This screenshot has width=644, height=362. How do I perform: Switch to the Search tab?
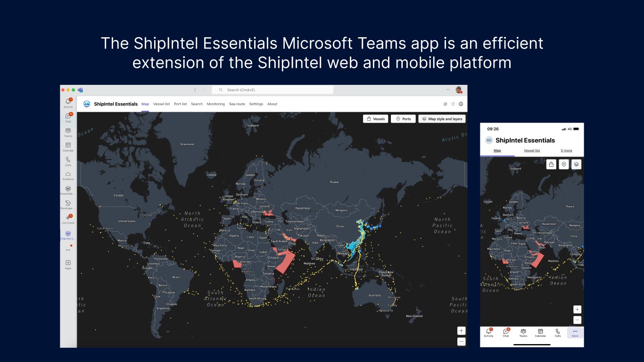click(197, 104)
